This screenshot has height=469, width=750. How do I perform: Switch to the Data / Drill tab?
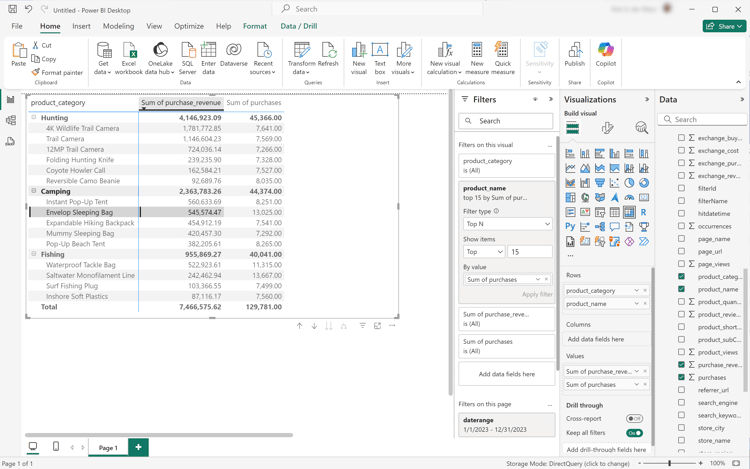click(x=298, y=27)
